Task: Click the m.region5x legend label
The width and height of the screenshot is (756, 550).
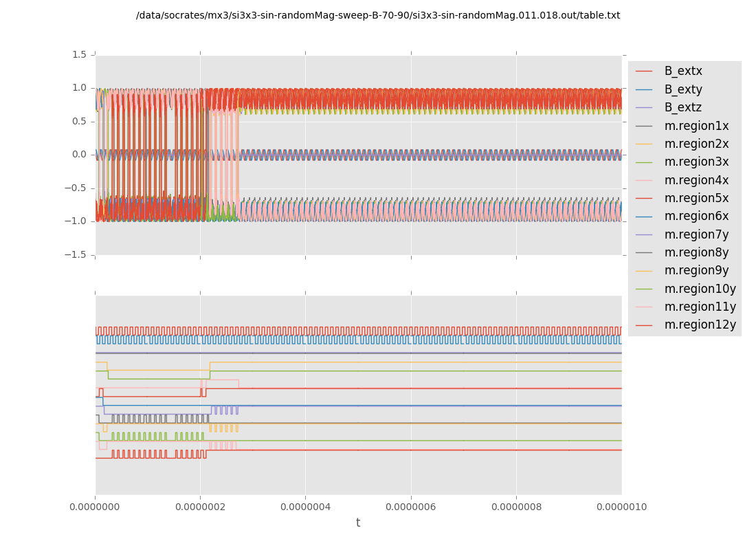Action: click(696, 199)
